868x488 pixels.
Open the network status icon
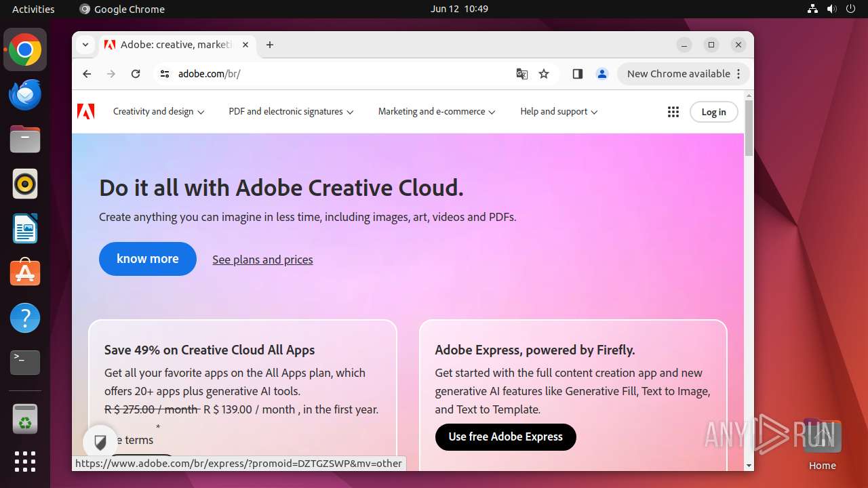pyautogui.click(x=813, y=9)
